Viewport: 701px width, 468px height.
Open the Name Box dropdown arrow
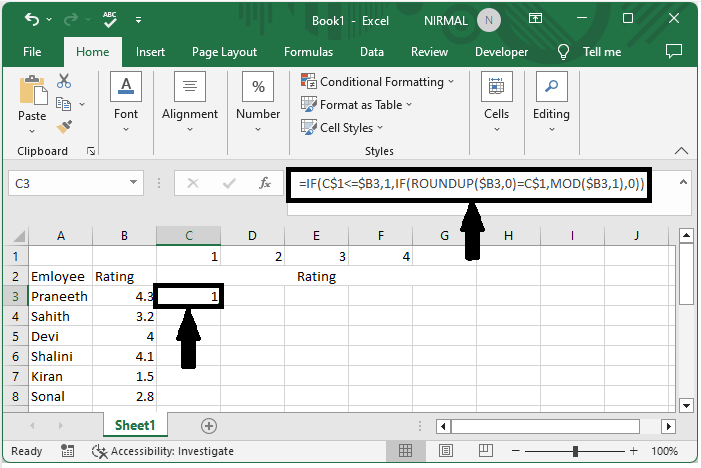click(x=134, y=183)
